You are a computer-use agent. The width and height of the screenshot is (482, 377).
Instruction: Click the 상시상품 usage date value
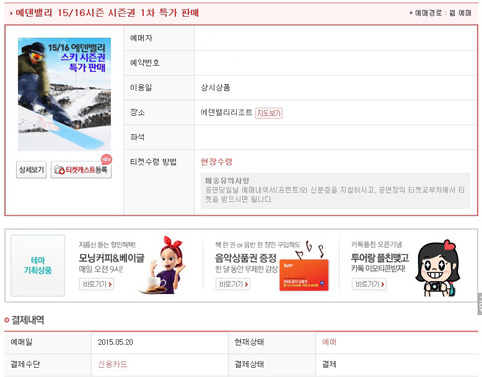point(215,88)
